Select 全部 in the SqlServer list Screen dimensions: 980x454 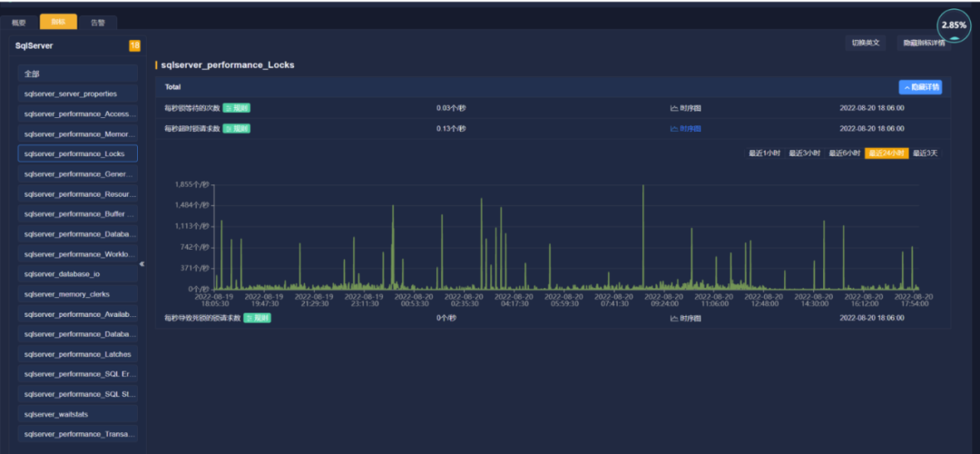coord(77,74)
